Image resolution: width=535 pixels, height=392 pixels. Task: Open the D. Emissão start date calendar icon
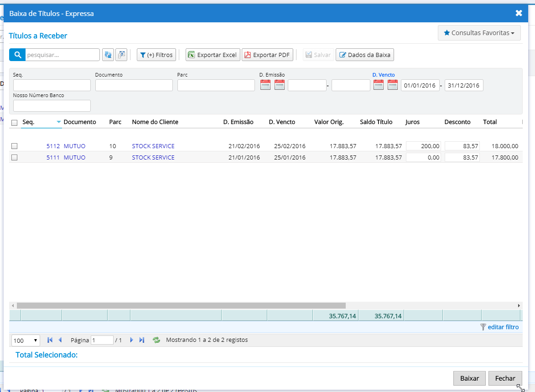(x=265, y=85)
